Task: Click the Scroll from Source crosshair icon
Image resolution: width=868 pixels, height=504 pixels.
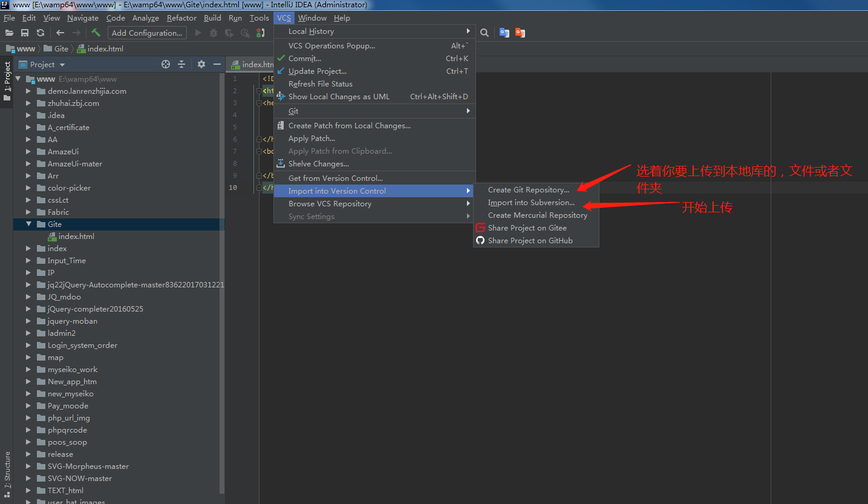Action: pyautogui.click(x=166, y=64)
